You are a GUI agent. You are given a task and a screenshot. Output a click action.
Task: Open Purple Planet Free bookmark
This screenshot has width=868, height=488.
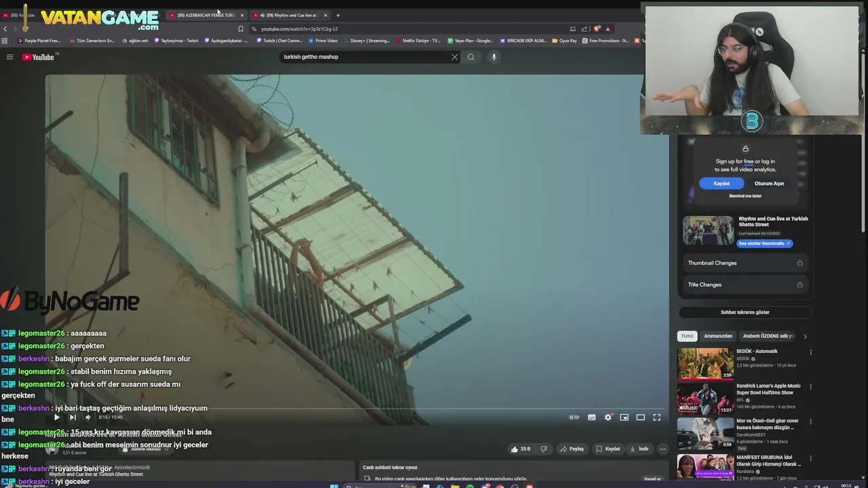click(39, 41)
